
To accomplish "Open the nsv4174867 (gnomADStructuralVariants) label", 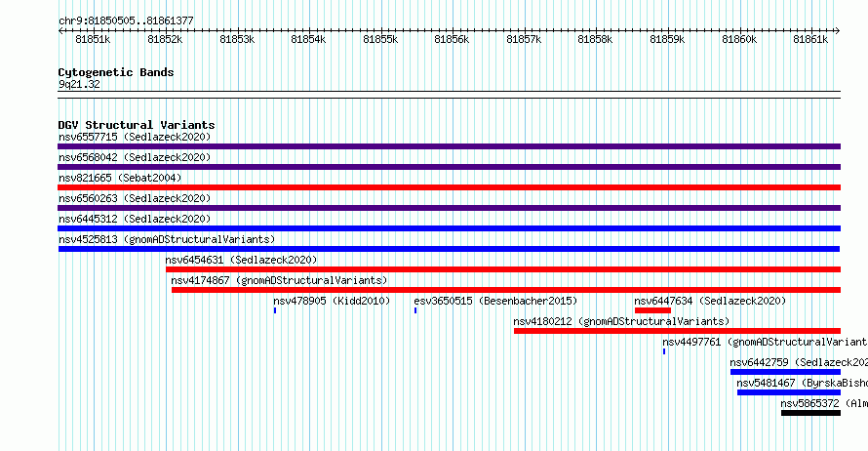I will tap(279, 280).
